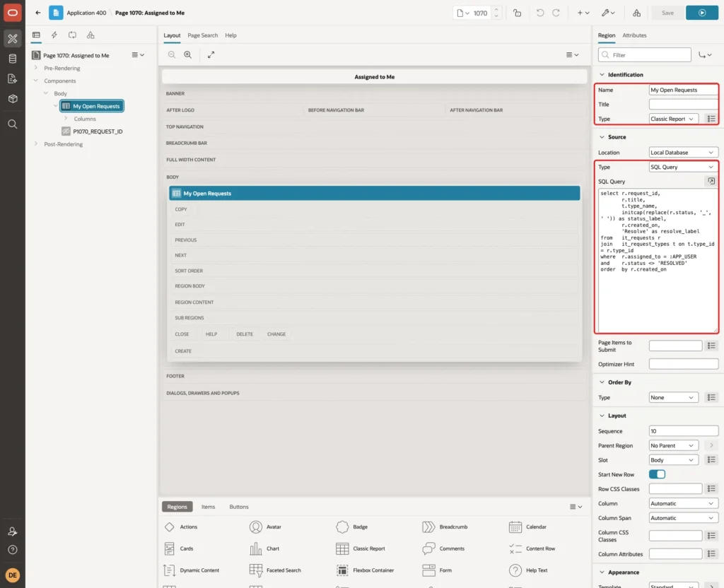Viewport: 724px width, 588px height.
Task: Open the Utilities wrench dropdown menu
Action: point(607,13)
